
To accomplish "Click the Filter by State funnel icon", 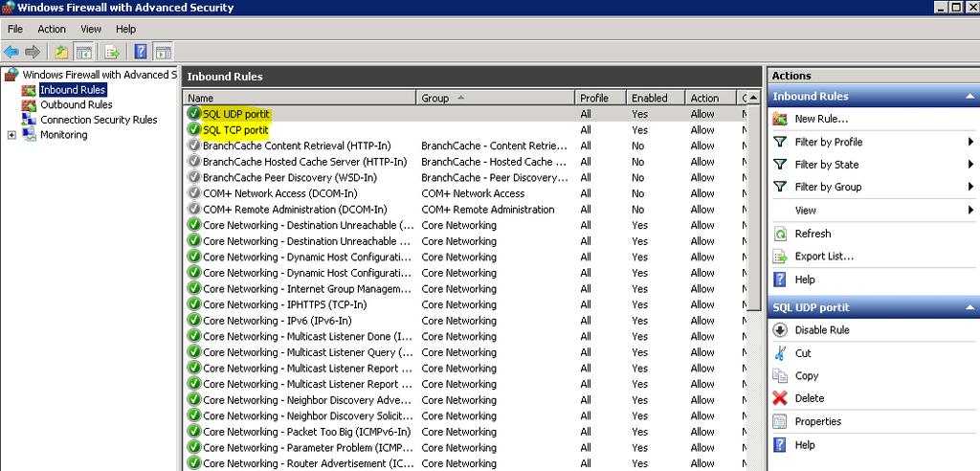I will click(x=780, y=165).
